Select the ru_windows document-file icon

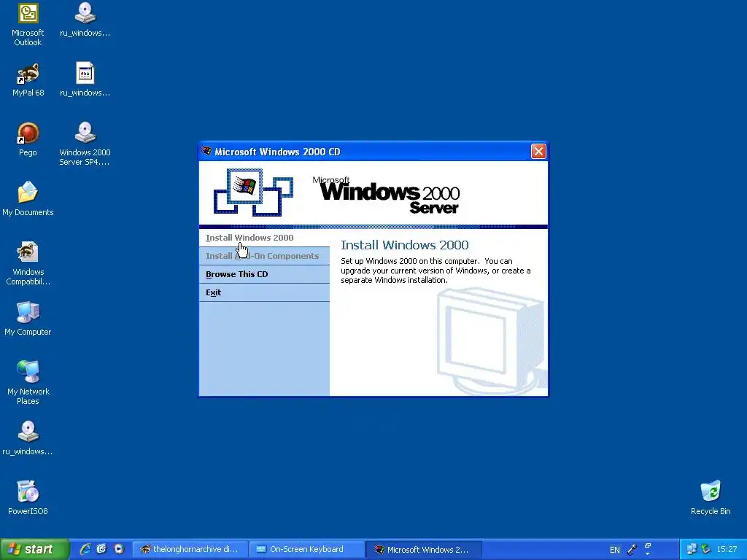coord(85,79)
